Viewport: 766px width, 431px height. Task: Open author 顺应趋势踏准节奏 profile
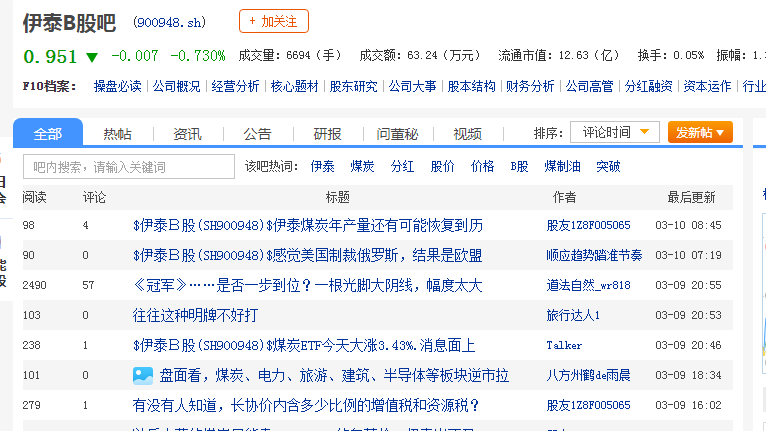click(594, 255)
